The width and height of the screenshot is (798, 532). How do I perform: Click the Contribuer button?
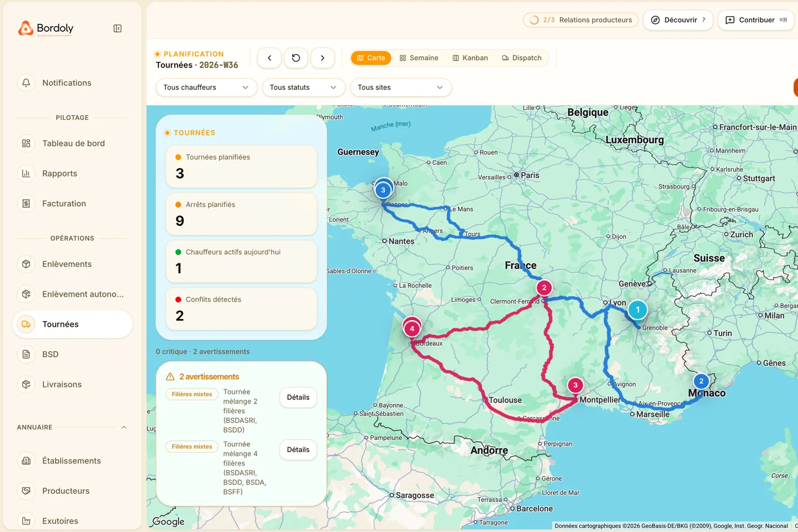pos(756,20)
